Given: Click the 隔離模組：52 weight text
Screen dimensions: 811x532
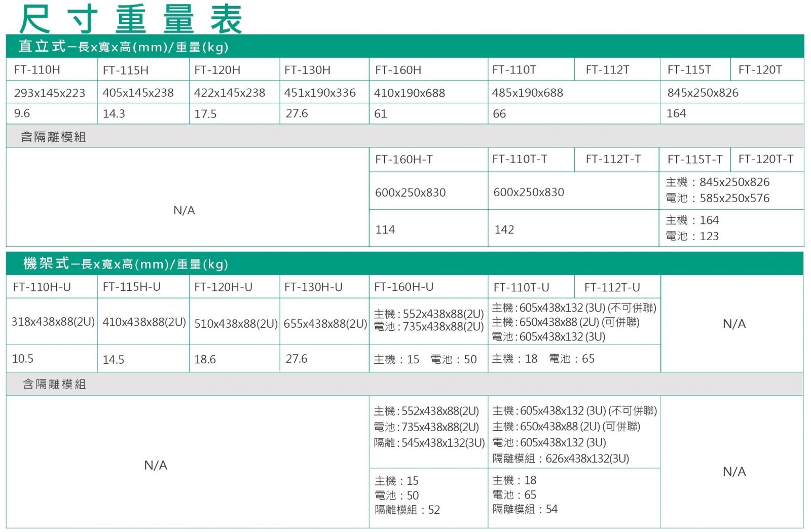Looking at the screenshot, I should point(408,510).
